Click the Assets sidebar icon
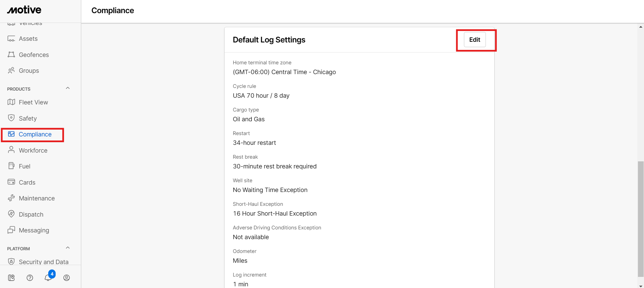 11,39
